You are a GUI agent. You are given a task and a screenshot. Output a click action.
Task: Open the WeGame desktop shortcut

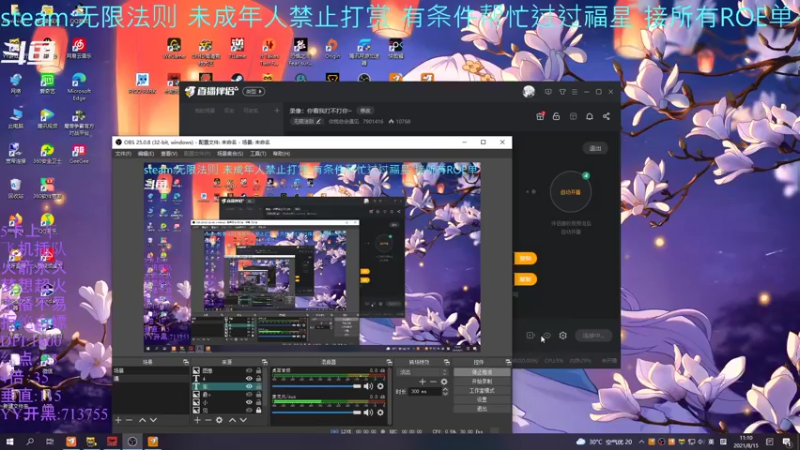pos(174,48)
